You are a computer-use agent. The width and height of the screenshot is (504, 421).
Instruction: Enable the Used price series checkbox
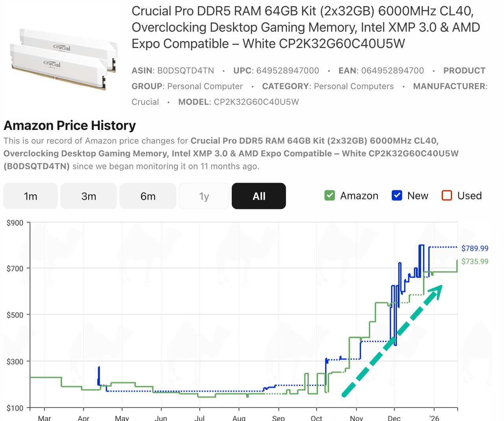pyautogui.click(x=447, y=196)
